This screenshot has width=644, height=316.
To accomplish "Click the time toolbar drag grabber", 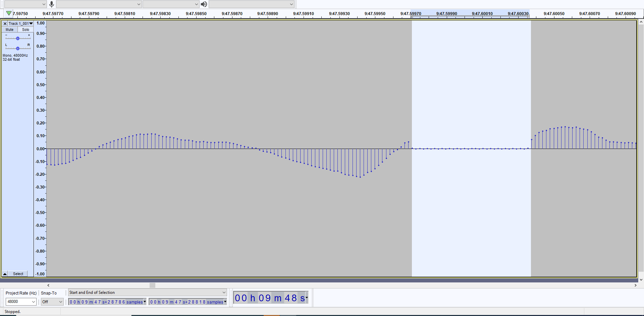I will [x=231, y=298].
